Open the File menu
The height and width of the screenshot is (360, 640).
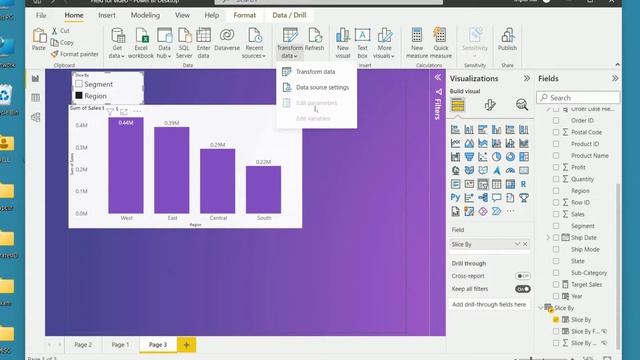(x=41, y=16)
